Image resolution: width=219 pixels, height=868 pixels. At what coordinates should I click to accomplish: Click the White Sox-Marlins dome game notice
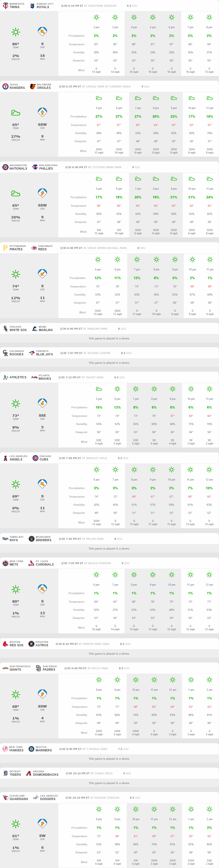point(109,338)
